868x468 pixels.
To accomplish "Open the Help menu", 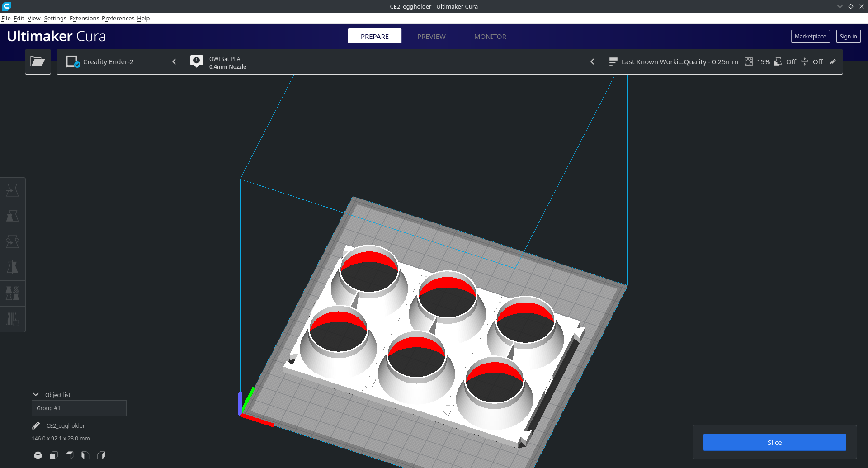I will [143, 18].
